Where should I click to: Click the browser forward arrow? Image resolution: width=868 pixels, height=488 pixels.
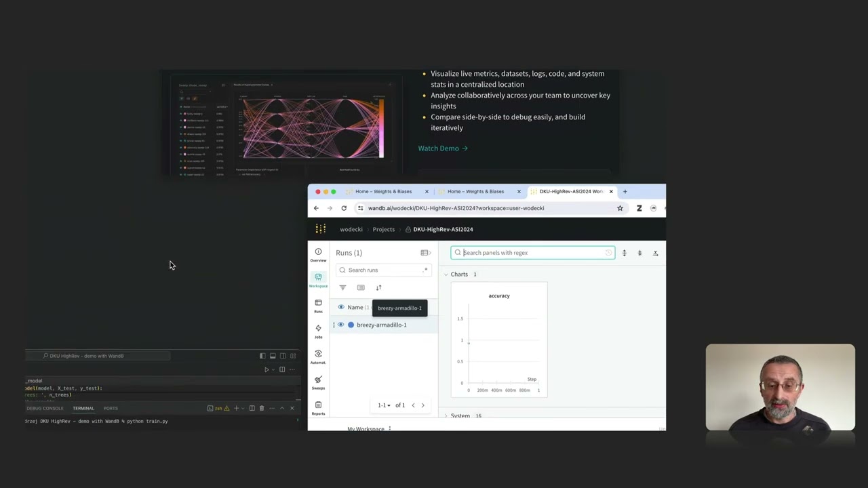click(x=330, y=208)
